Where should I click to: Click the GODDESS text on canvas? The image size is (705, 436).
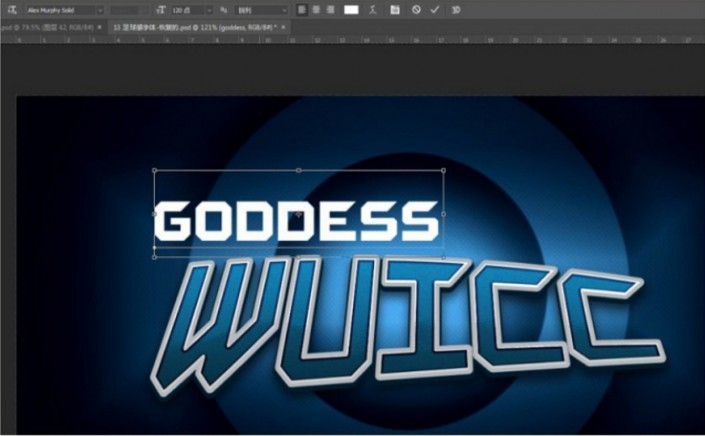296,221
